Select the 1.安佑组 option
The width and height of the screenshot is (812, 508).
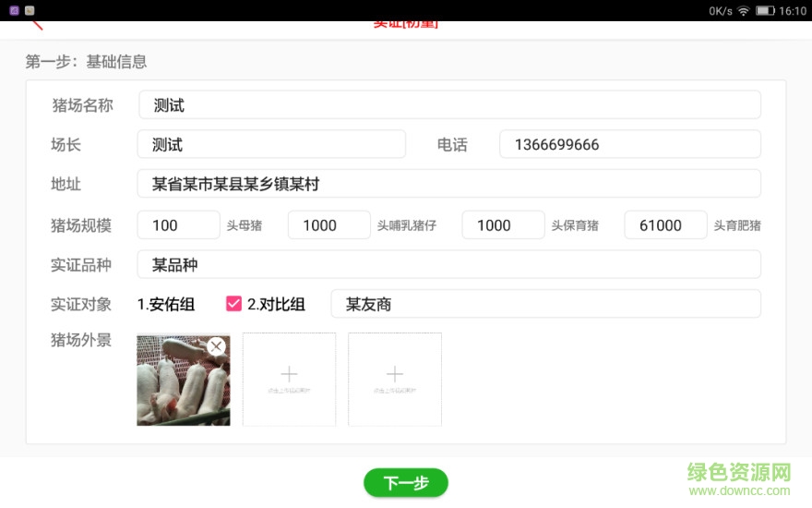pos(166,304)
